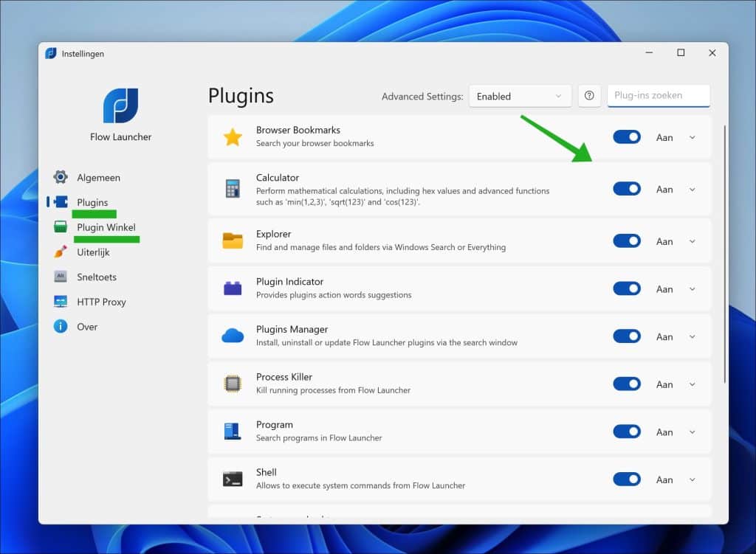Disable the Process Killer toggle
This screenshot has height=554, width=756.
[627, 384]
